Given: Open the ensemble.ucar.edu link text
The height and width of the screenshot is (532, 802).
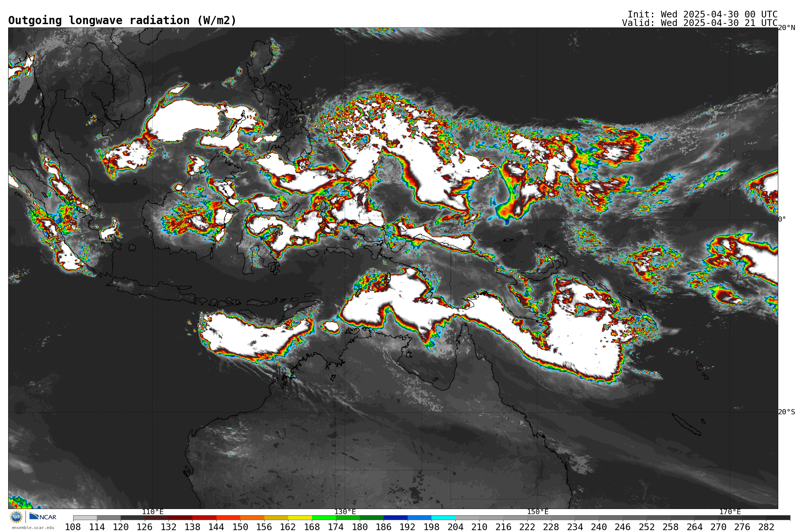Looking at the screenshot, I should pos(33,528).
